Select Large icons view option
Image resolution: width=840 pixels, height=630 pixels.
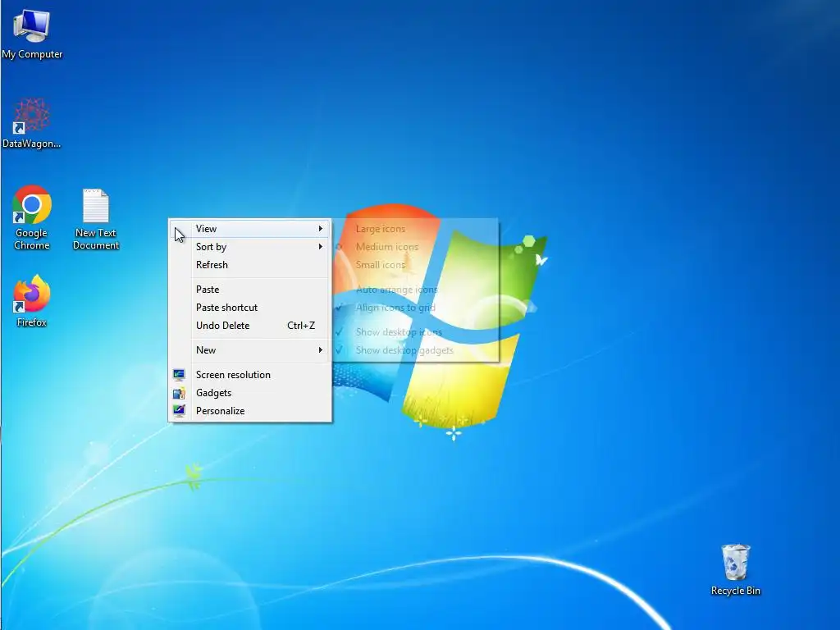tap(415, 229)
